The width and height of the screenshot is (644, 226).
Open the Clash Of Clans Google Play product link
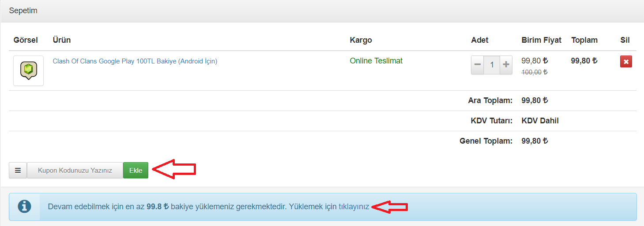pos(135,61)
